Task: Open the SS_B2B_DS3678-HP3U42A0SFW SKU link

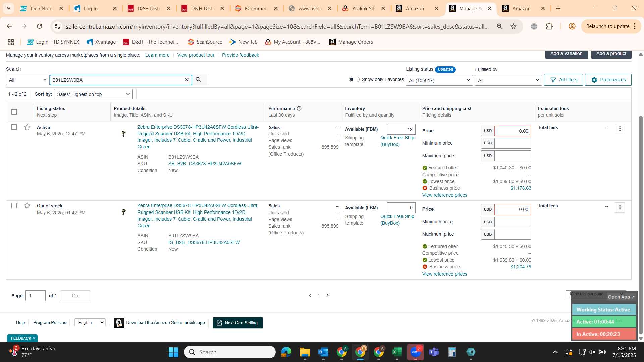Action: [x=205, y=164]
